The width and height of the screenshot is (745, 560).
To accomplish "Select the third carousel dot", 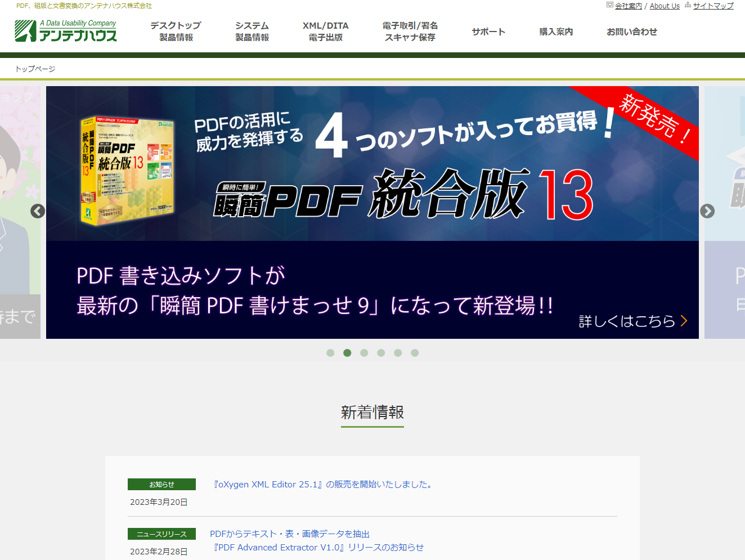I will [364, 353].
